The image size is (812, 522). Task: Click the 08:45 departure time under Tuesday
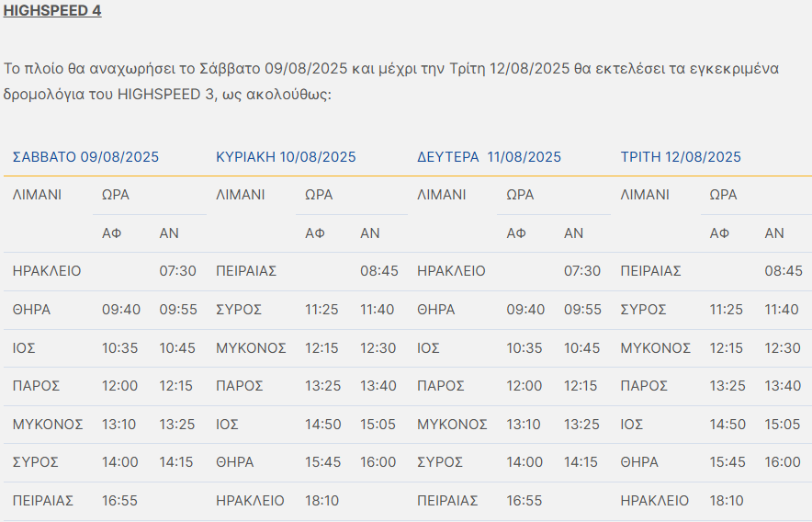pos(783,271)
